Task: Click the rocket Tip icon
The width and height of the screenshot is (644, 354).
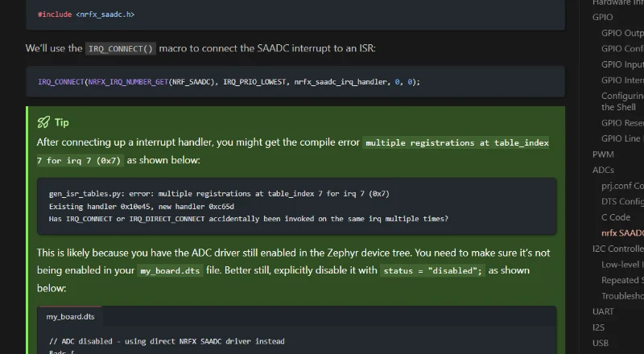Action: click(43, 122)
